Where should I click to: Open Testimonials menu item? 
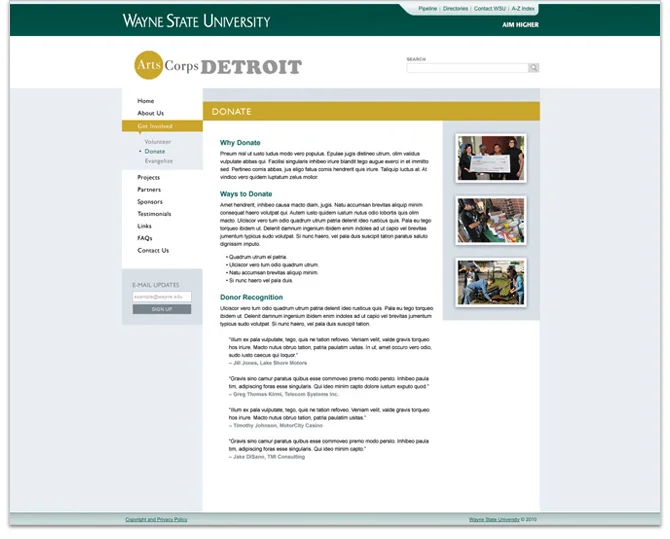[x=154, y=214]
